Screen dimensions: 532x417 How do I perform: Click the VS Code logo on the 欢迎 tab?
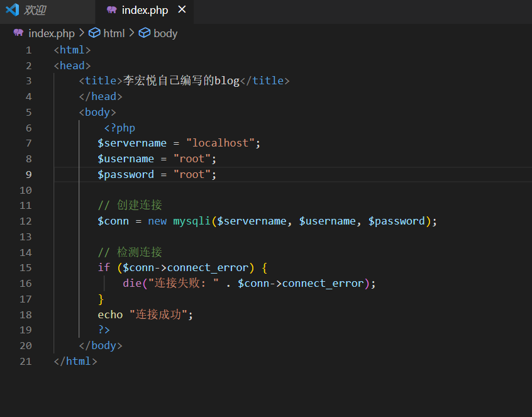point(12,10)
